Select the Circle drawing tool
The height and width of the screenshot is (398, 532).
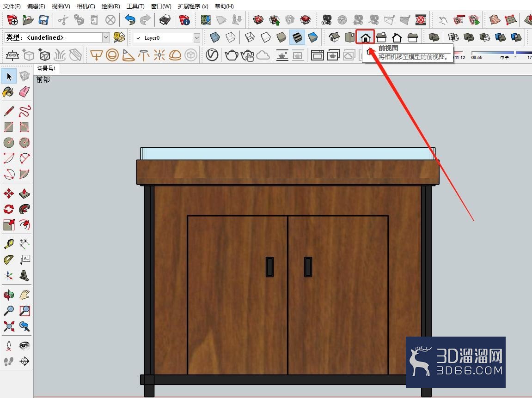click(8, 143)
